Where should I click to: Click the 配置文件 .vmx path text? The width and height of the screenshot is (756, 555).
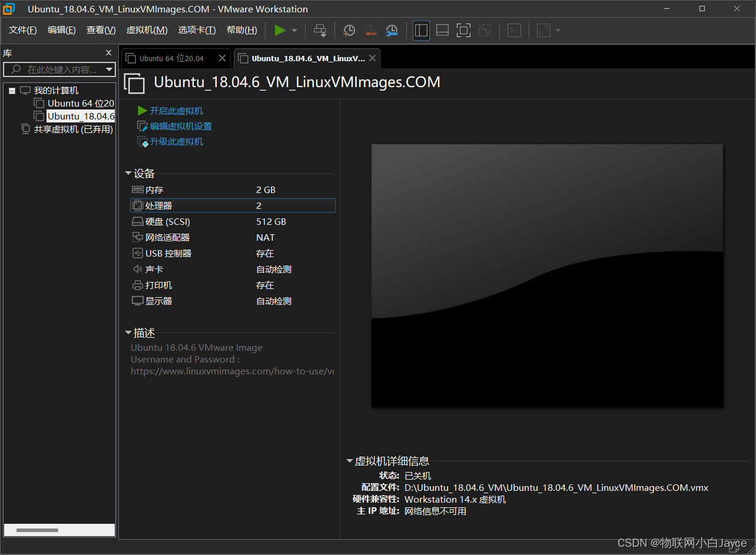556,487
